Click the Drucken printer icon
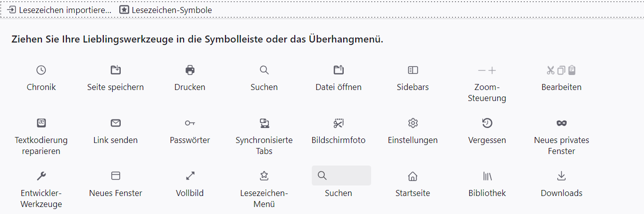Viewport: 644px width, 214px height. tap(190, 70)
